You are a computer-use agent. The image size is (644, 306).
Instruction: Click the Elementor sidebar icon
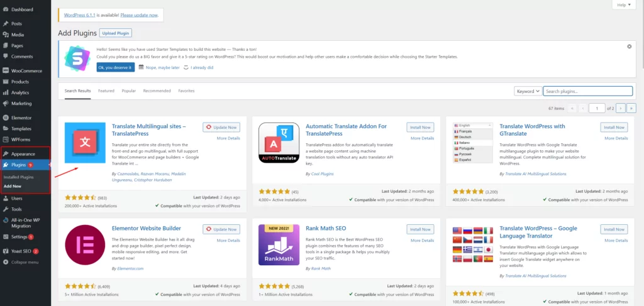(6, 117)
